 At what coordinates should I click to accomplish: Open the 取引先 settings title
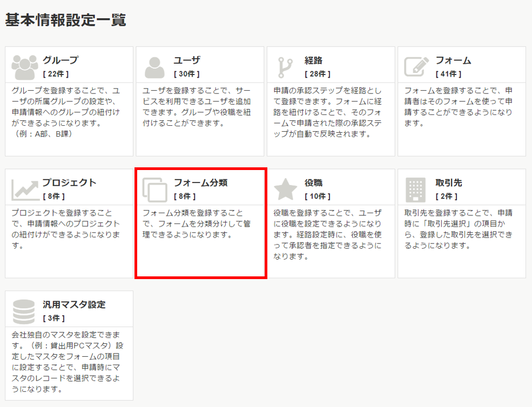pyautogui.click(x=449, y=182)
